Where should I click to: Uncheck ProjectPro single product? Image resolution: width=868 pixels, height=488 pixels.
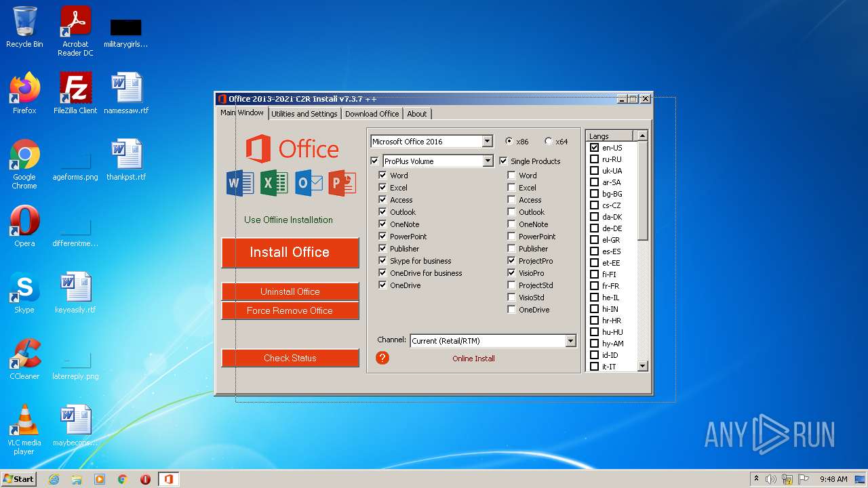(x=511, y=260)
